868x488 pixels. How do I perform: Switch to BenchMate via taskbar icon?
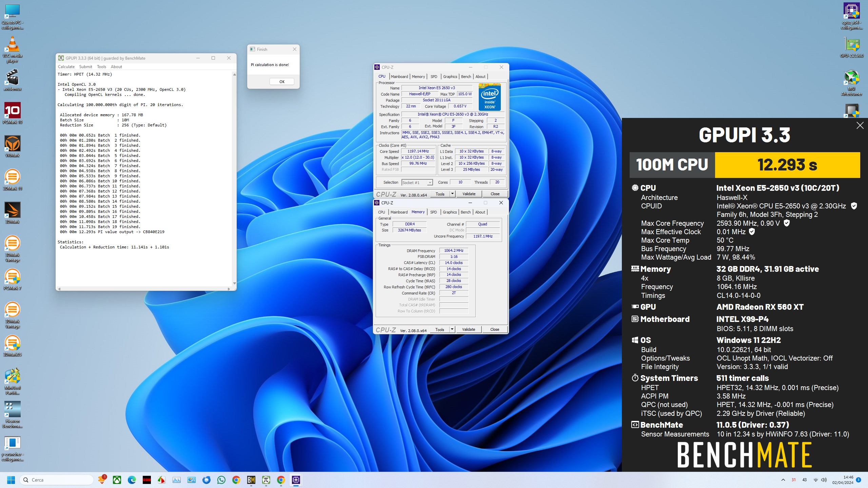coord(251,480)
